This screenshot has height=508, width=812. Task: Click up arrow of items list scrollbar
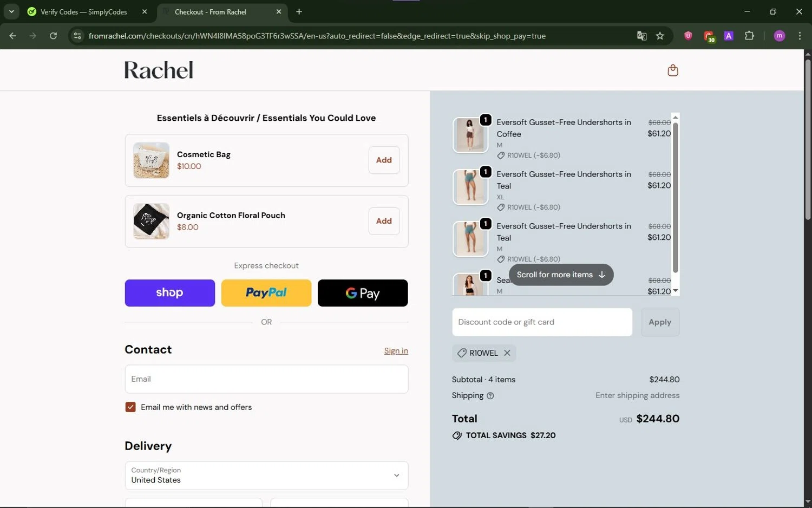[675, 117]
